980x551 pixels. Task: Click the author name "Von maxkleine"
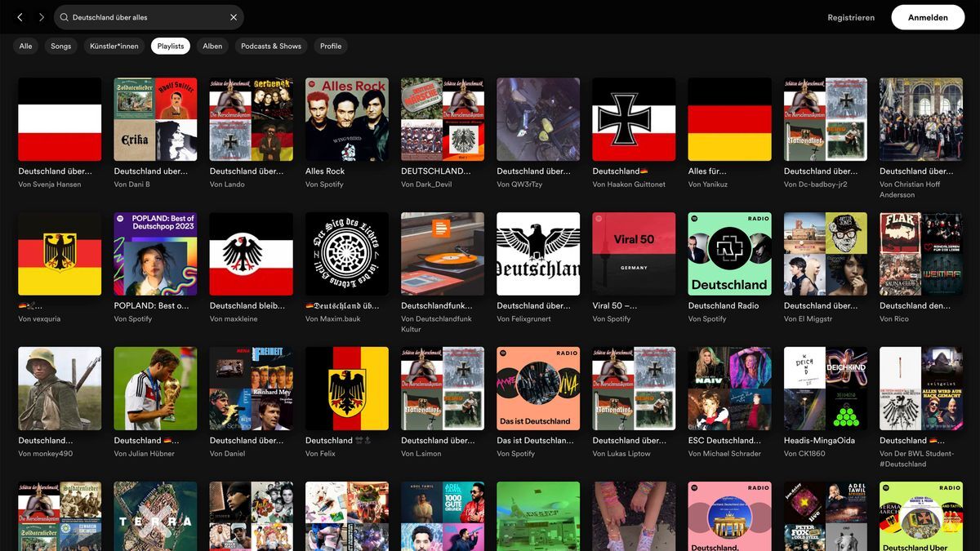coord(234,319)
